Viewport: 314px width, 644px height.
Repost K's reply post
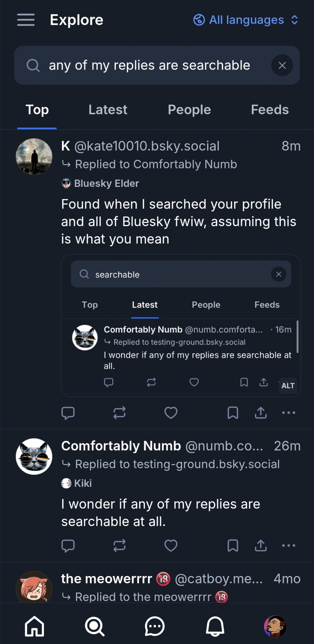click(119, 413)
